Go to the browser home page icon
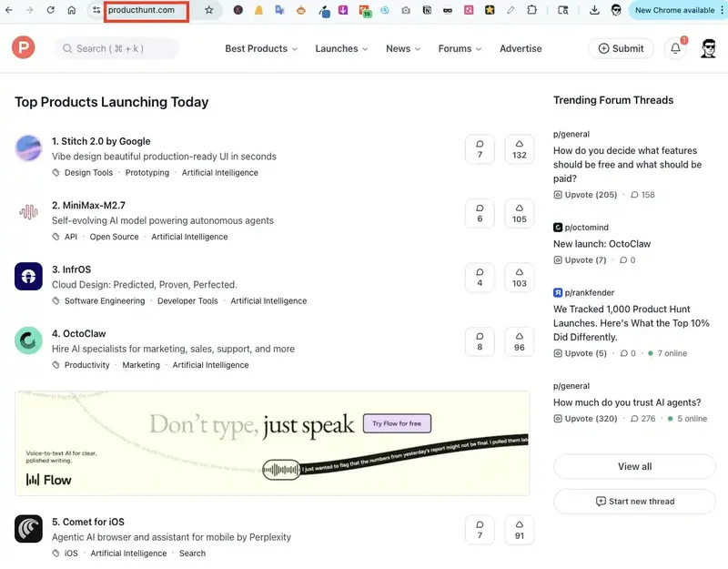 tap(72, 10)
